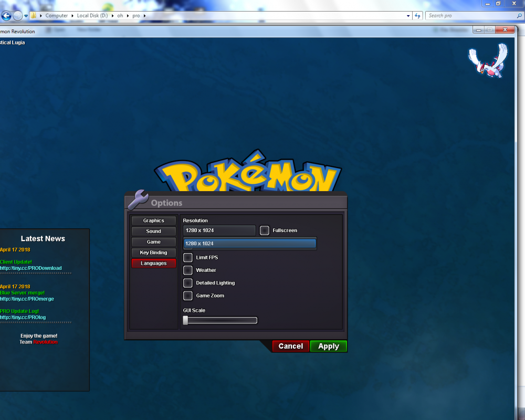Click the refresh icon beside address bar

tap(418, 16)
